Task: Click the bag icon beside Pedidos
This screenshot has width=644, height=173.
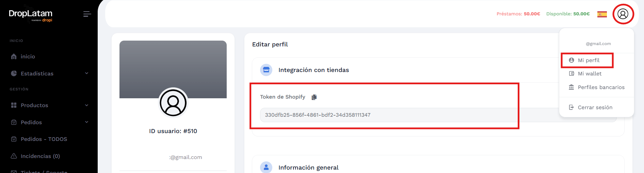Action: [14, 122]
